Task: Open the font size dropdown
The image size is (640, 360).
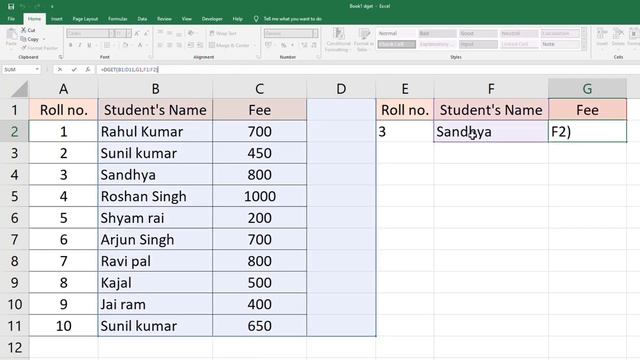Action: click(x=129, y=33)
